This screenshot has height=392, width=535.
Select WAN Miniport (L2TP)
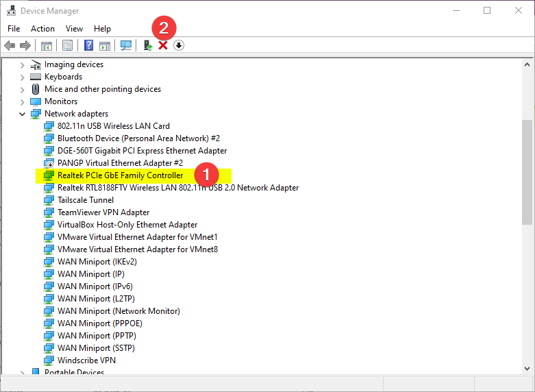coord(96,298)
